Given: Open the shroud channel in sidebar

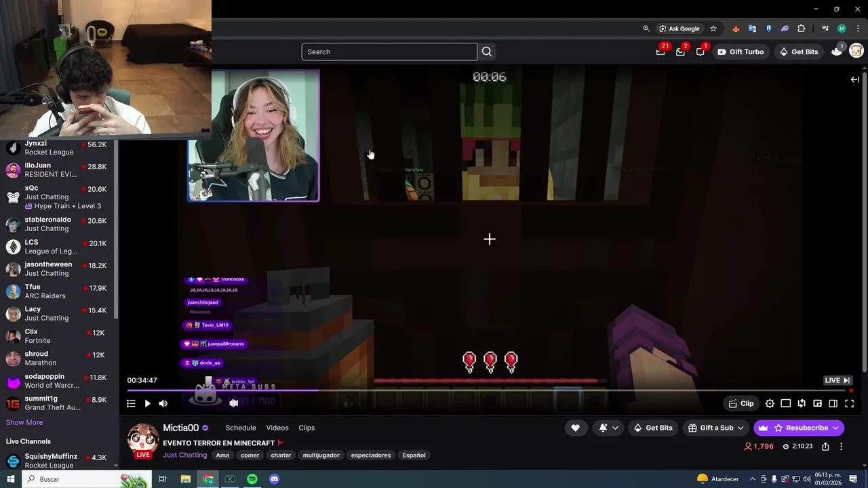Looking at the screenshot, I should (x=59, y=359).
